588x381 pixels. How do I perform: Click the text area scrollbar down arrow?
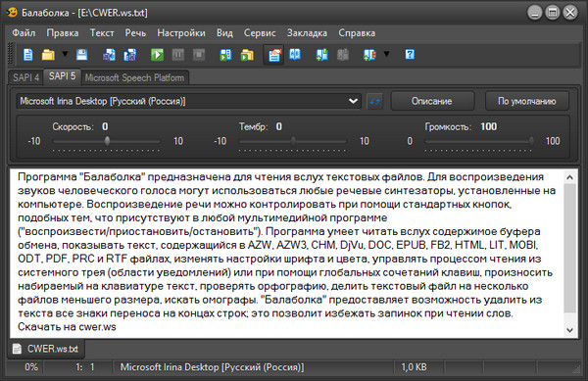tap(570, 330)
